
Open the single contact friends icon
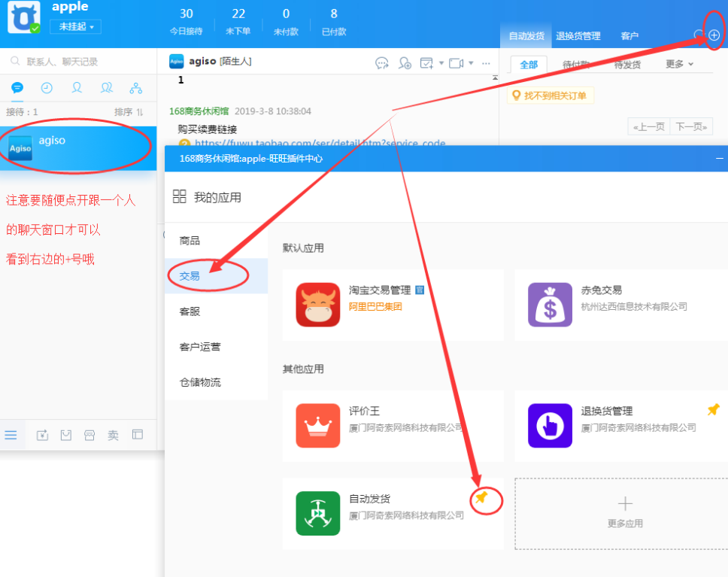[77, 88]
